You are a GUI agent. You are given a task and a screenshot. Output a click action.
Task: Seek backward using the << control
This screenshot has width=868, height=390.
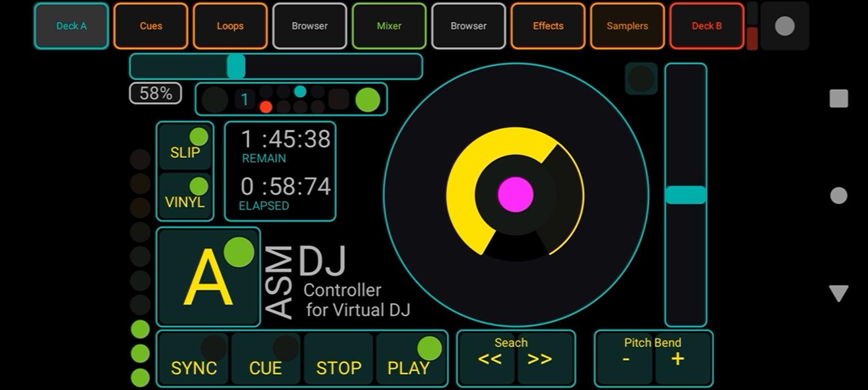[489, 358]
